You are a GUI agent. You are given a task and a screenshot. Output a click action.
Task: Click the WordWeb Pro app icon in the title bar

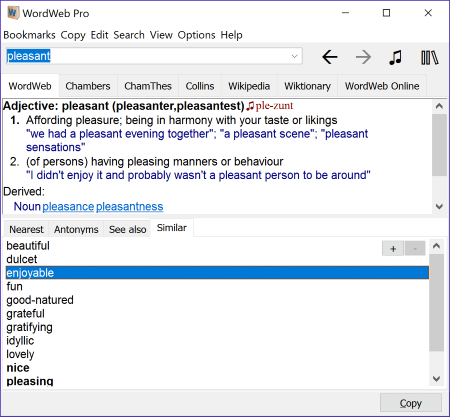click(x=13, y=13)
